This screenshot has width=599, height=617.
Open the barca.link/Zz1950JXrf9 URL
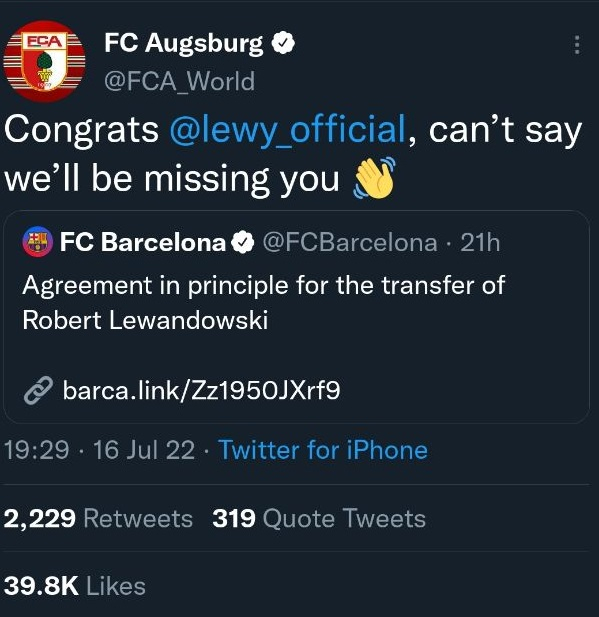tap(201, 390)
